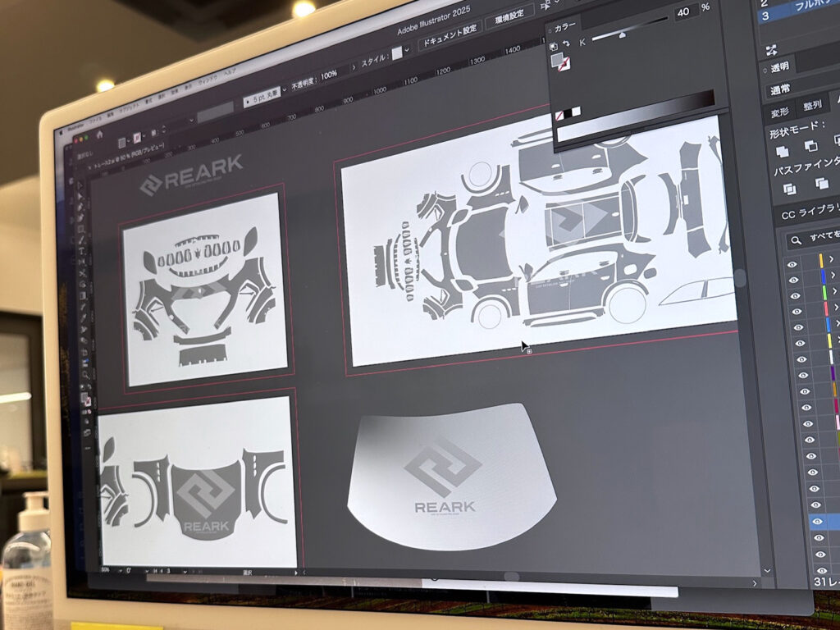Switch to the 整列 (Align) tab
The height and width of the screenshot is (630, 840).
pos(812,106)
